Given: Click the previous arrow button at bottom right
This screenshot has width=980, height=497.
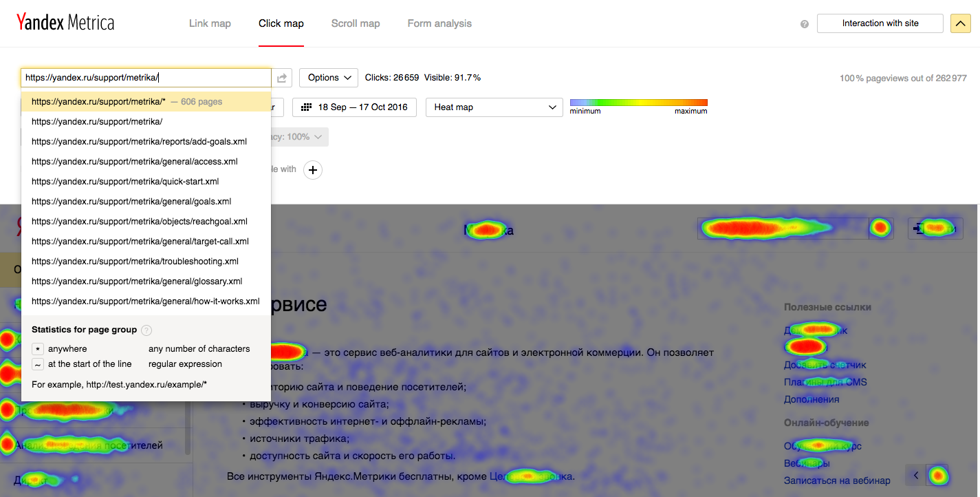Looking at the screenshot, I should coord(915,475).
